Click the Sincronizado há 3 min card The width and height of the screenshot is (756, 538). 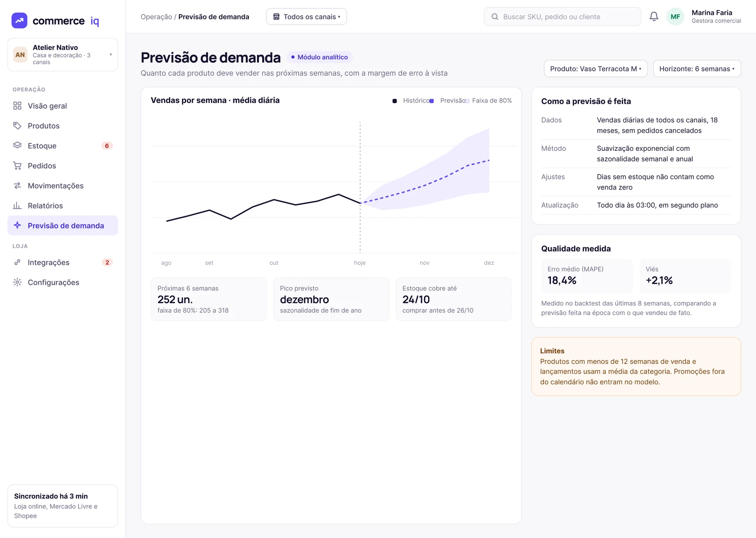click(63, 506)
